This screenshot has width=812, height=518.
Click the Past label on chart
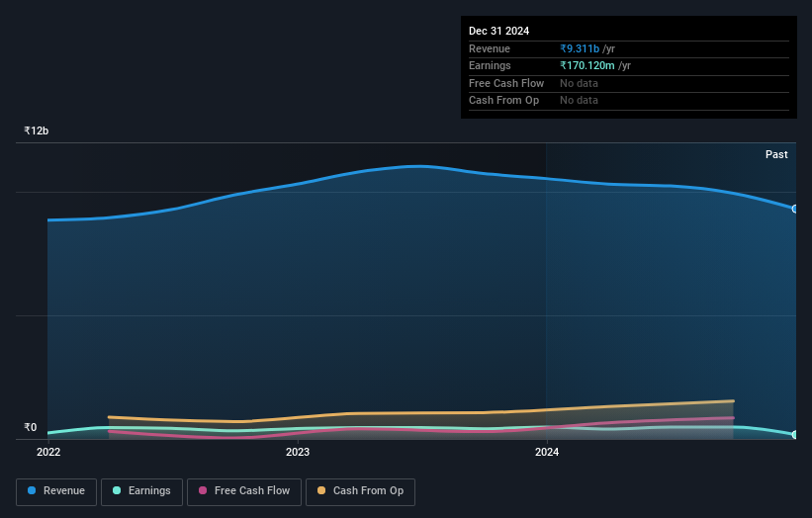click(x=776, y=155)
